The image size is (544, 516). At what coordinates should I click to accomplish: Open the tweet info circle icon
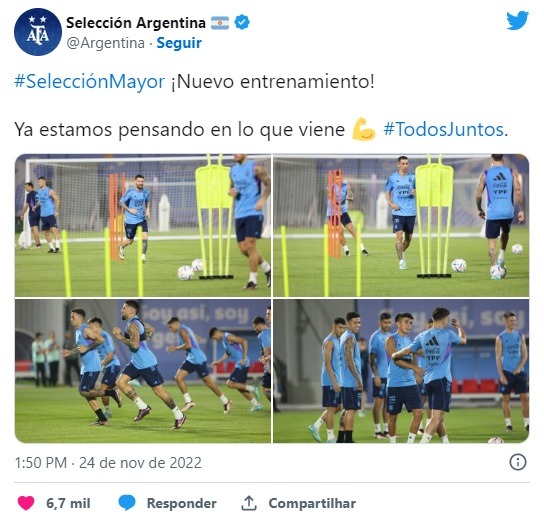pos(518,462)
